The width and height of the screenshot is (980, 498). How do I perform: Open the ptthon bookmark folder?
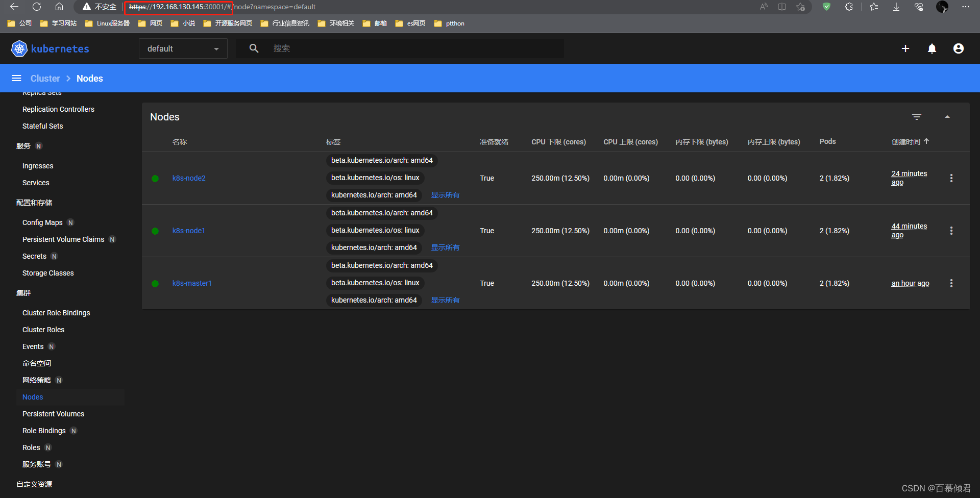[x=449, y=23]
